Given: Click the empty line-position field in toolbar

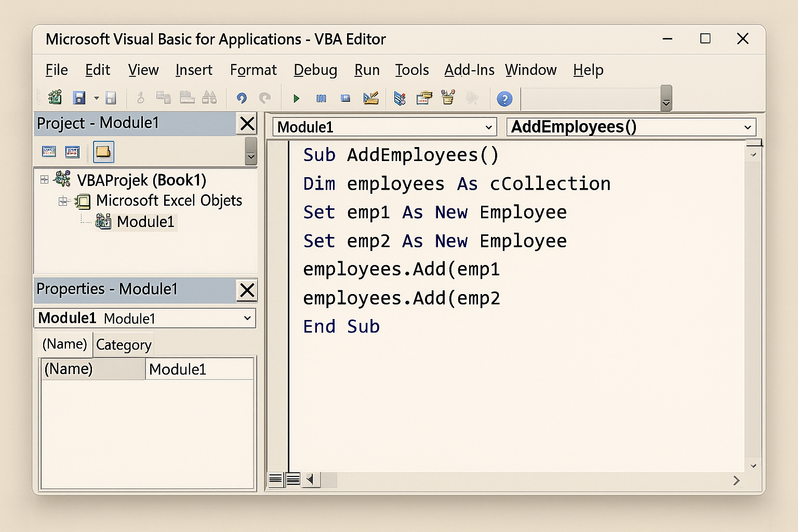Looking at the screenshot, I should click(x=590, y=99).
